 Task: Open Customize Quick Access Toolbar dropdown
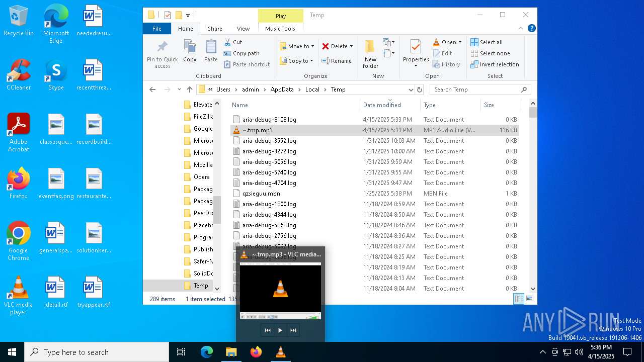(188, 15)
